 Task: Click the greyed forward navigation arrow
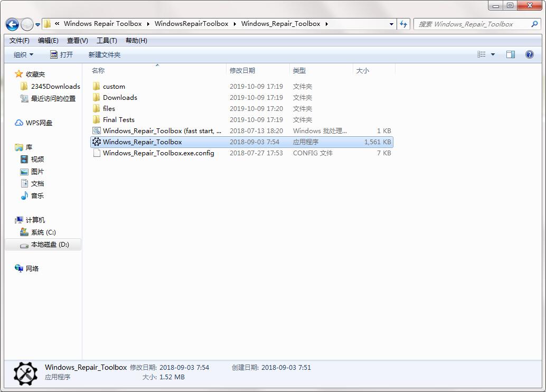pos(27,24)
